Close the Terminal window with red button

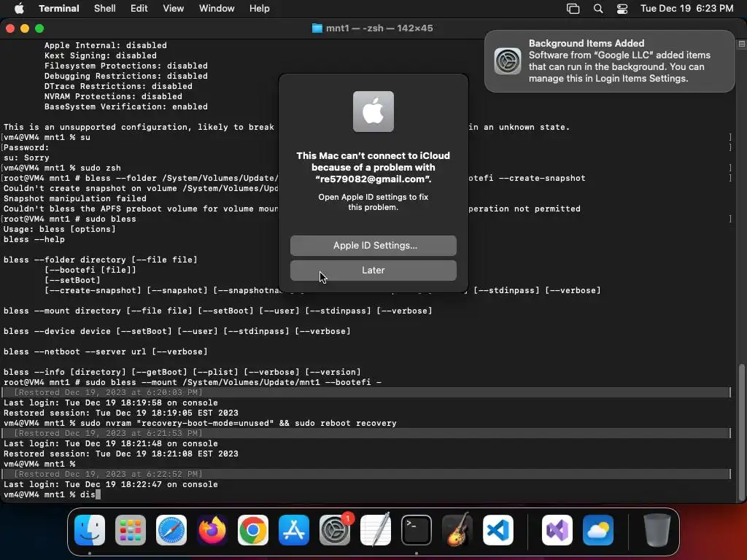pos(10,28)
